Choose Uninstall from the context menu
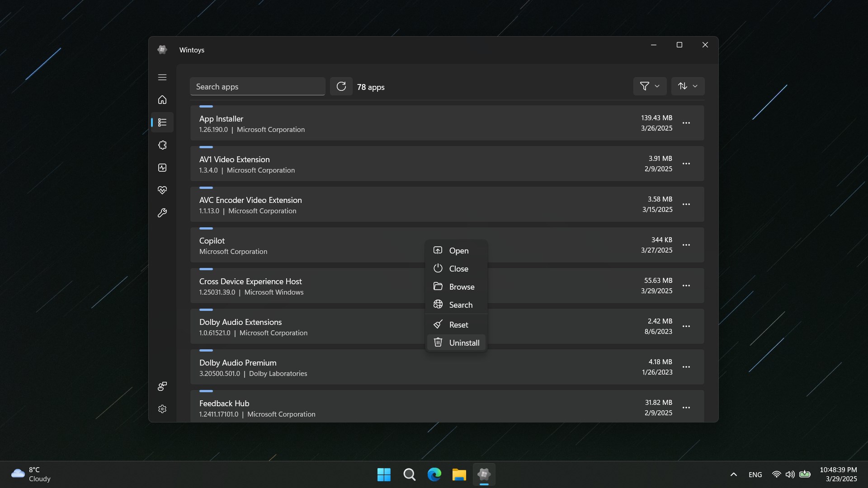This screenshot has width=868, height=488. point(457,343)
